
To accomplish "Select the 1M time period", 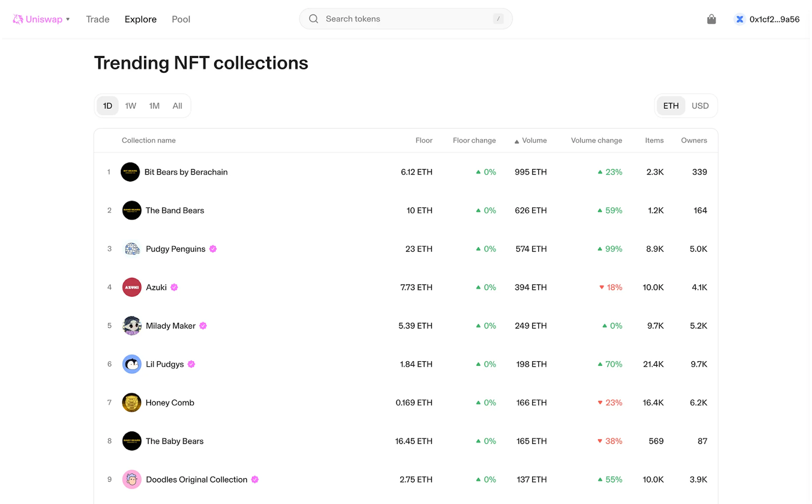I will pos(154,106).
